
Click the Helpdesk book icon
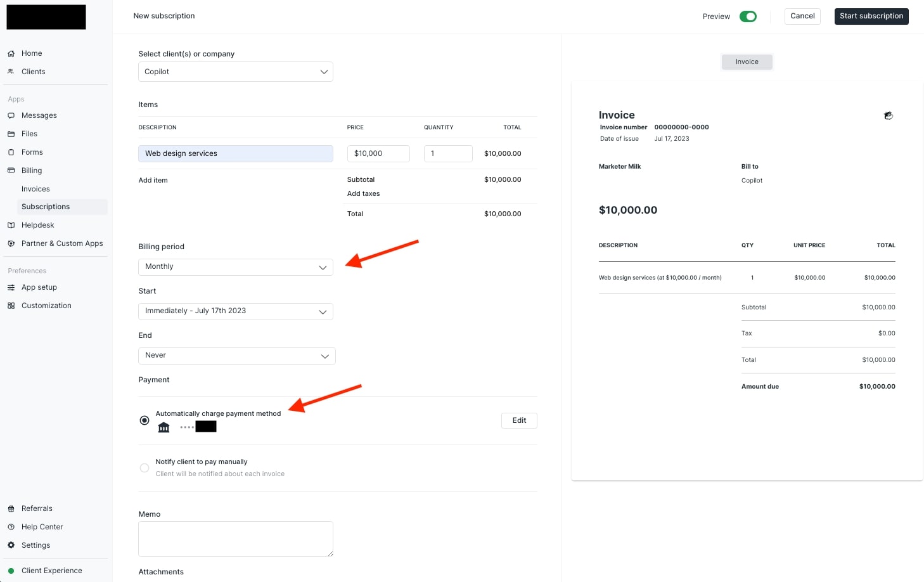coord(11,225)
